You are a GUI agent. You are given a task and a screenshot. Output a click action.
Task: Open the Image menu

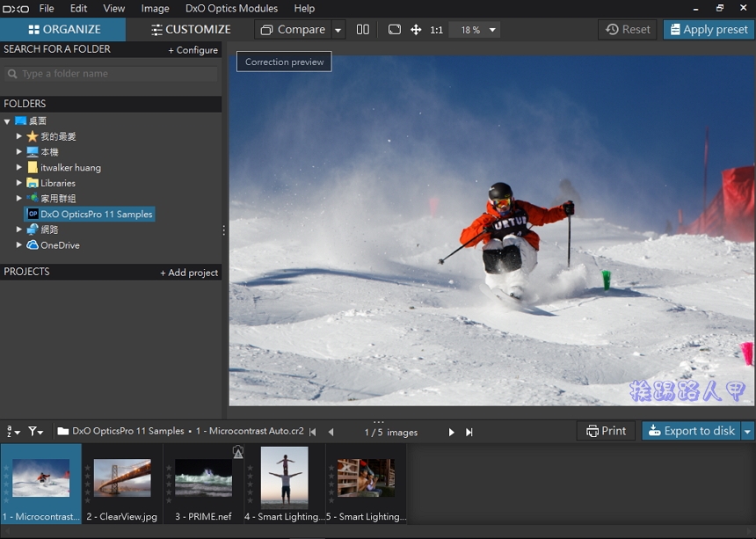[155, 8]
